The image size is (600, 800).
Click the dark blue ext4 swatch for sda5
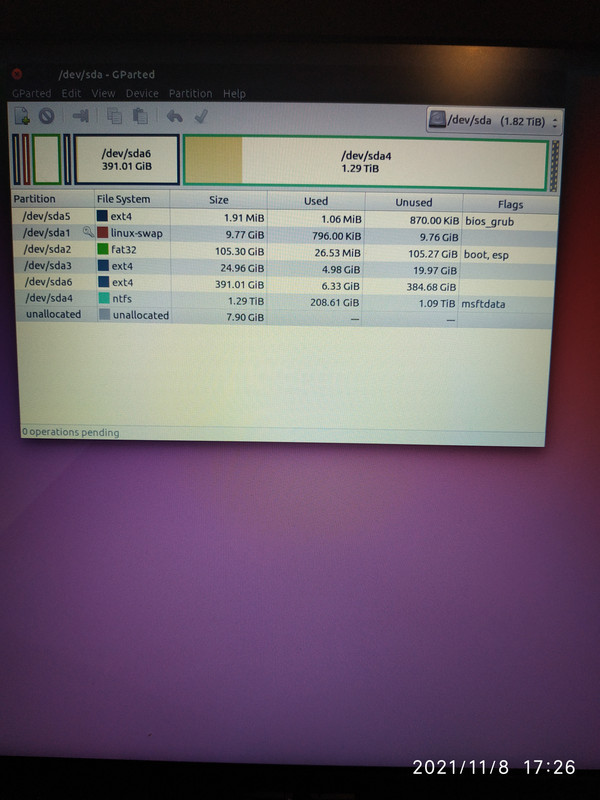102,216
